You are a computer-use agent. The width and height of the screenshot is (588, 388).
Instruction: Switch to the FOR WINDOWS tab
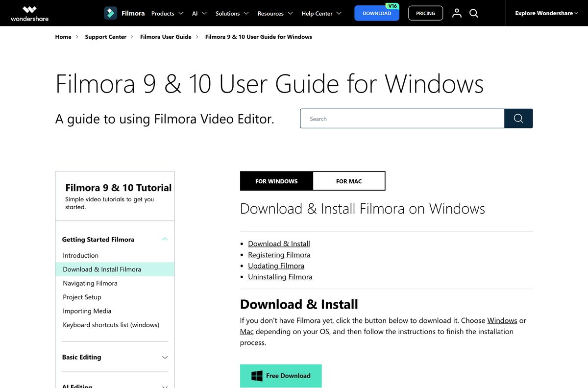pyautogui.click(x=276, y=181)
